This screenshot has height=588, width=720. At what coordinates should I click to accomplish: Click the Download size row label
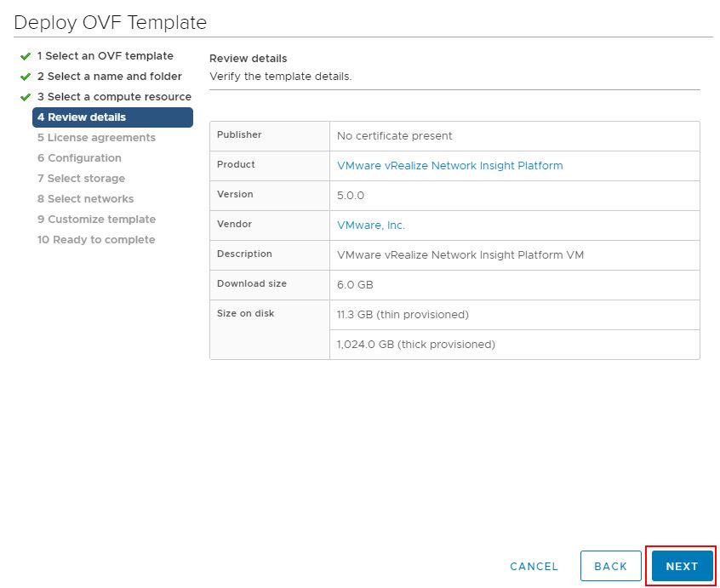(x=252, y=283)
